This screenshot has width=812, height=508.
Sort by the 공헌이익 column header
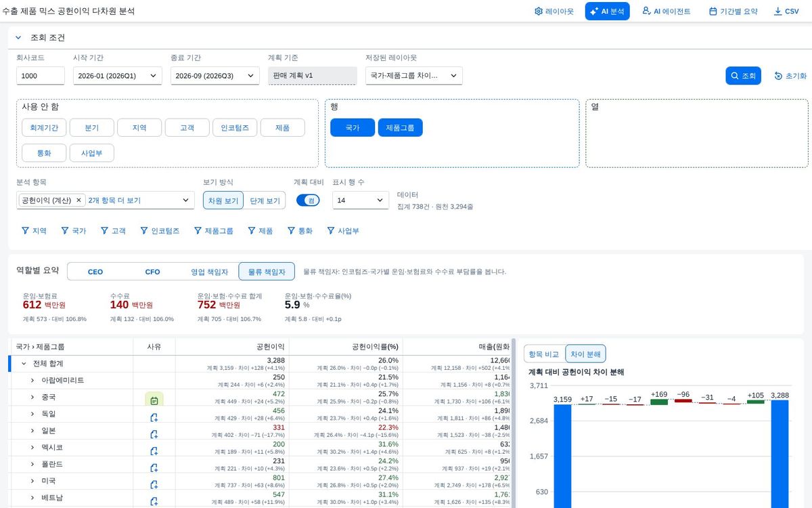(x=232, y=347)
